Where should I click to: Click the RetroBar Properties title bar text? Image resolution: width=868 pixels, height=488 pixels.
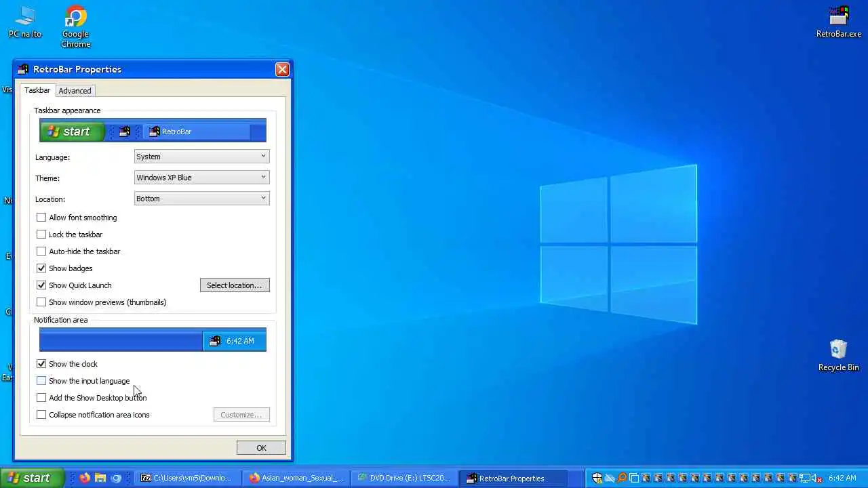(77, 69)
